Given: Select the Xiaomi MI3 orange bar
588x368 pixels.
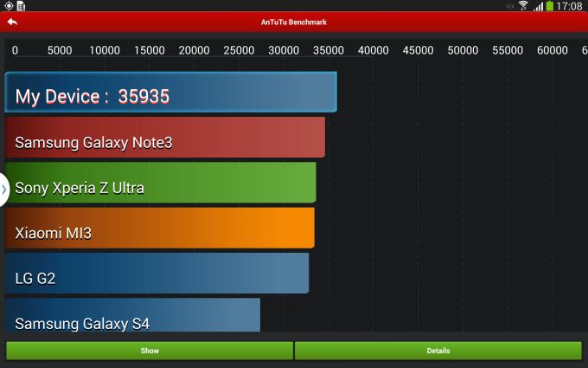Looking at the screenshot, I should click(160, 228).
